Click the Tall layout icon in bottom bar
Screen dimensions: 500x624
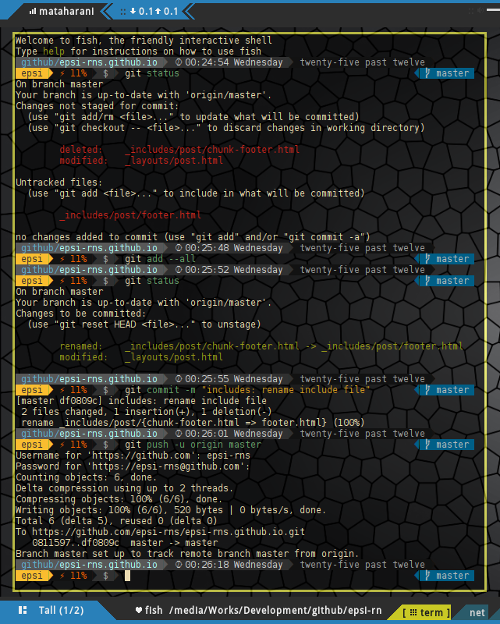tap(23, 610)
